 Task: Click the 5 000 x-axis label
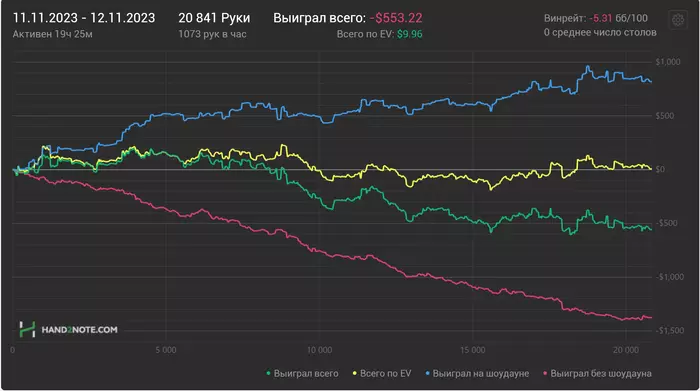(x=166, y=350)
